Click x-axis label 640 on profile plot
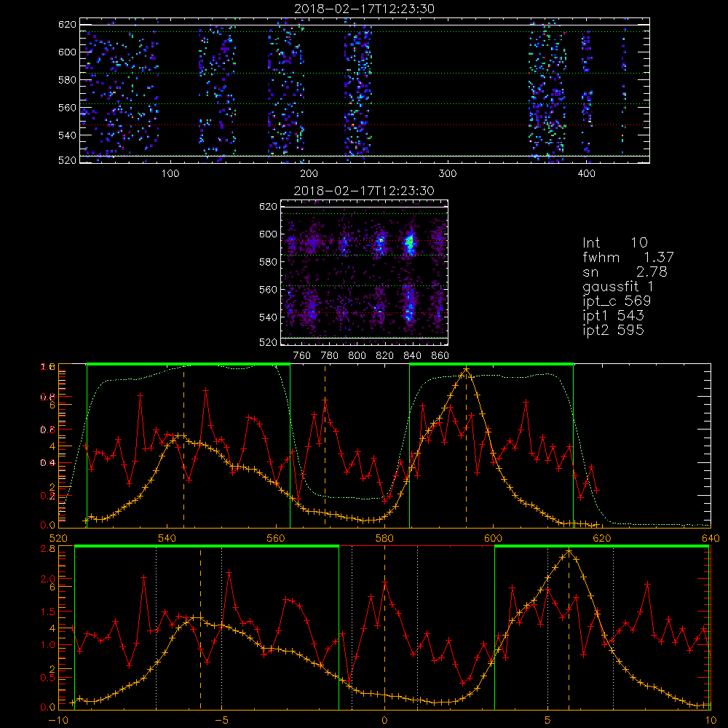This screenshot has height=728, width=728. (x=711, y=538)
